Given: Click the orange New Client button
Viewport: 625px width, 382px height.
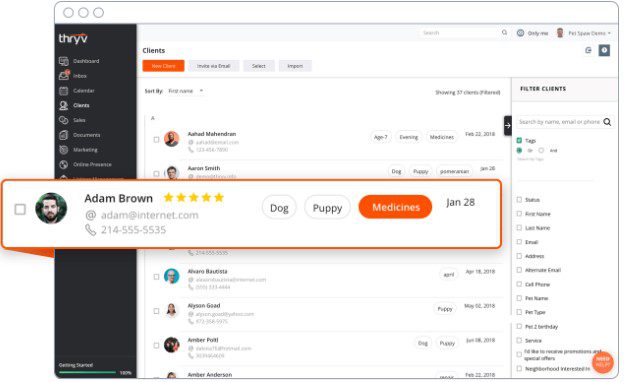Looking at the screenshot, I should (x=163, y=66).
